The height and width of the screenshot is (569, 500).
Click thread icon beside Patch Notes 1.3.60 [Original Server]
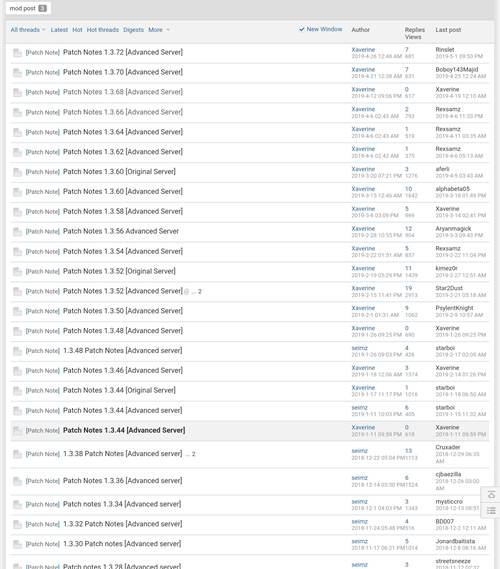click(x=17, y=172)
